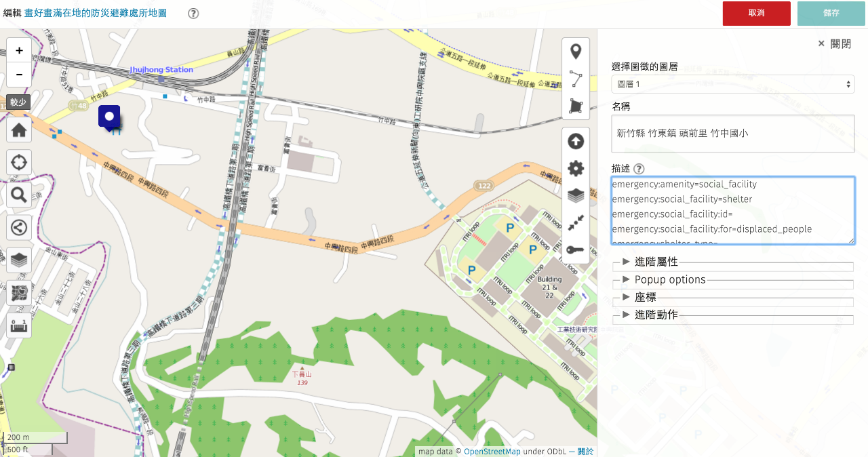Image resolution: width=868 pixels, height=457 pixels.
Task: Expand the 座標 section
Action: pyautogui.click(x=645, y=297)
